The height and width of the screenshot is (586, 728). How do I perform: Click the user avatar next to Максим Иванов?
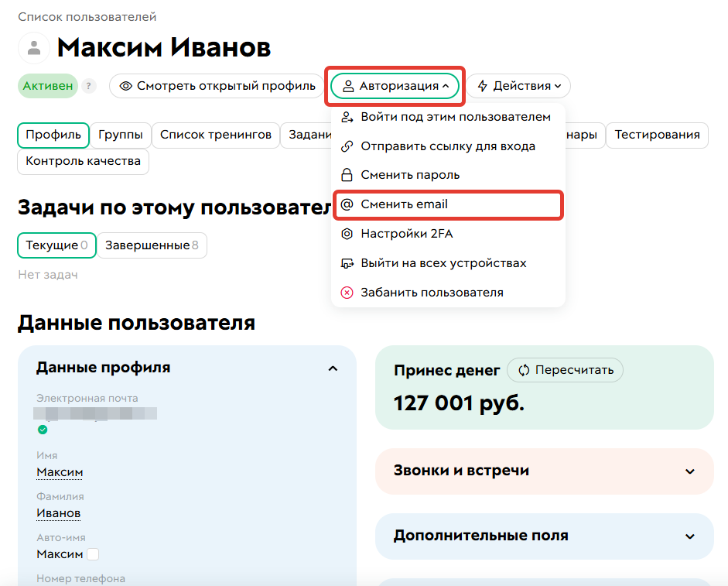(34, 48)
